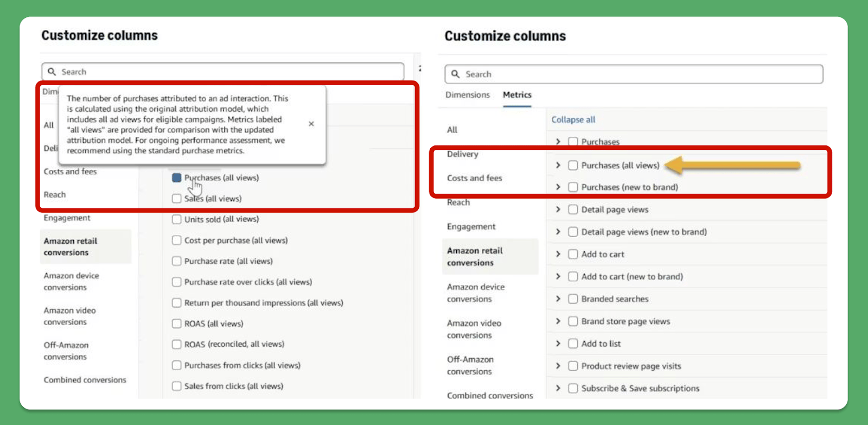Screen dimensions: 868x425
Task: Check Purchases (all views) in right panel
Action: [x=573, y=165]
